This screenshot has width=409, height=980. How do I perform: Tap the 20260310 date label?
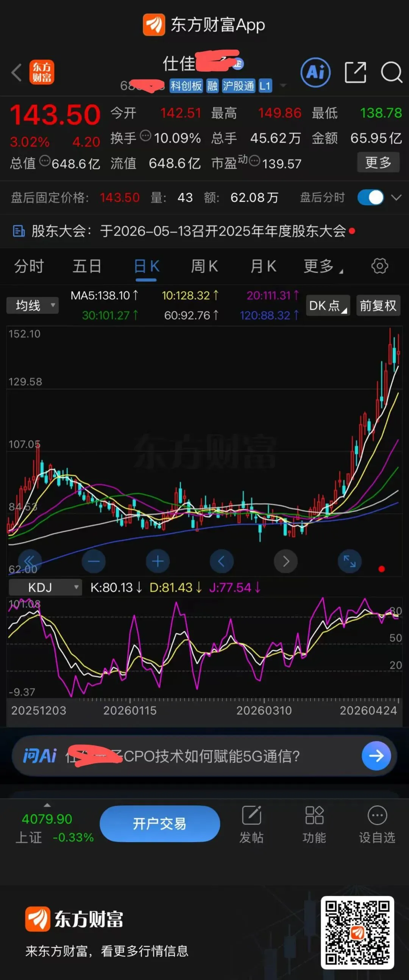tap(264, 710)
